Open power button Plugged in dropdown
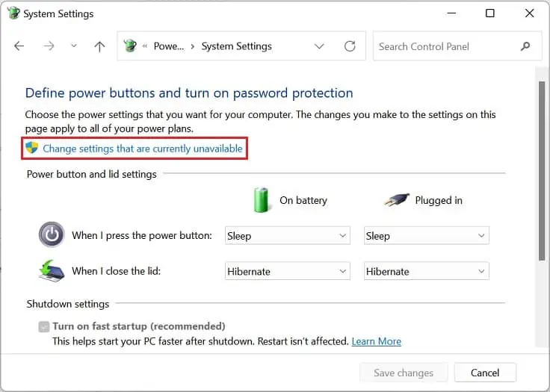550x392 pixels. tap(426, 236)
